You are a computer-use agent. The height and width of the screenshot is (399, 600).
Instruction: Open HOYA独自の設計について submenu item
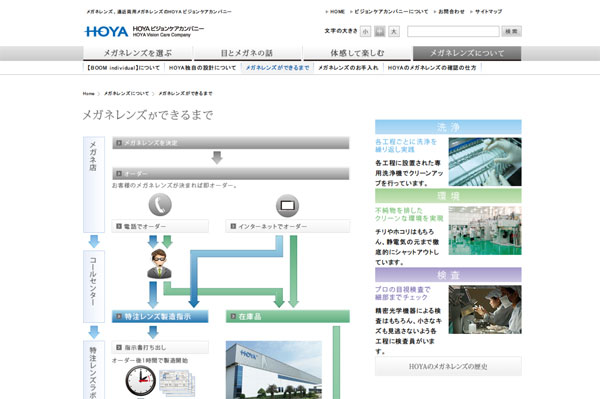(202, 68)
